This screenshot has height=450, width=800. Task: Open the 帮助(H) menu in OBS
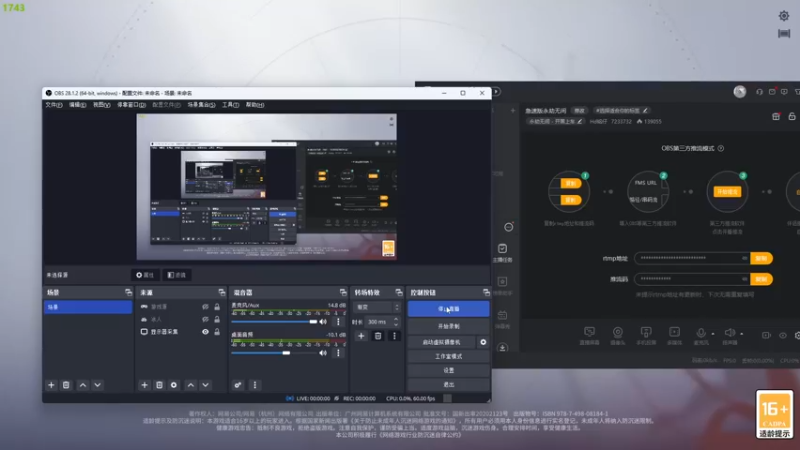pyautogui.click(x=255, y=105)
